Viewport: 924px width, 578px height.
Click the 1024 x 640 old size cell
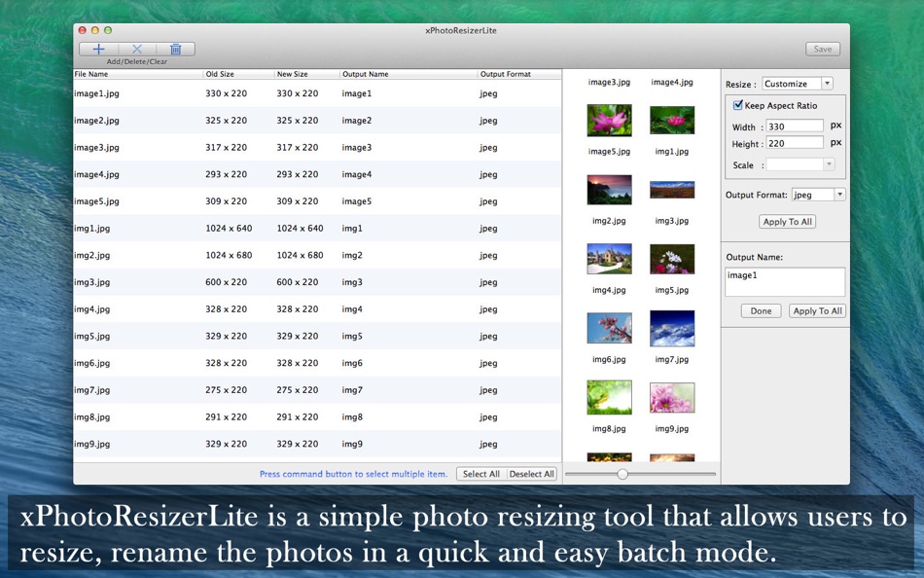click(229, 229)
